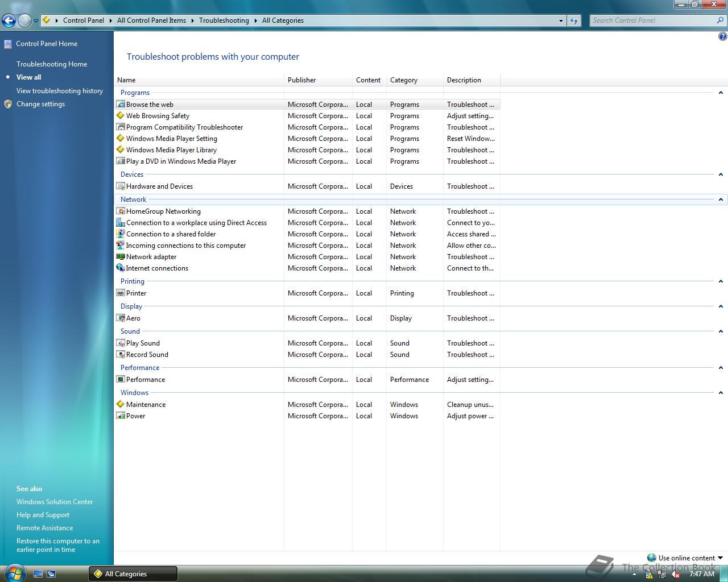Click the 7:47 AM taskbar clock
The image size is (728, 582).
[x=702, y=574]
